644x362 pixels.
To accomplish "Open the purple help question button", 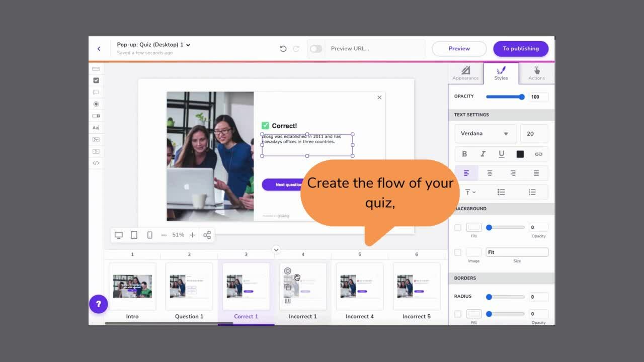I will point(99,304).
